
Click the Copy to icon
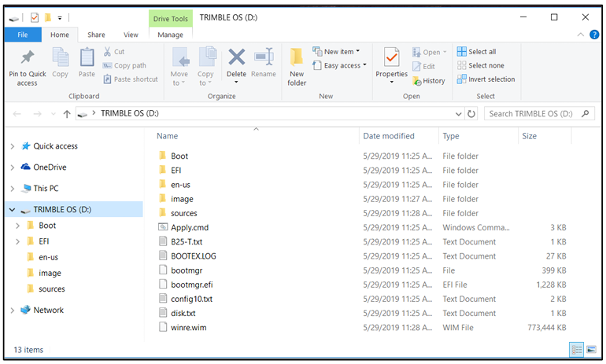207,57
